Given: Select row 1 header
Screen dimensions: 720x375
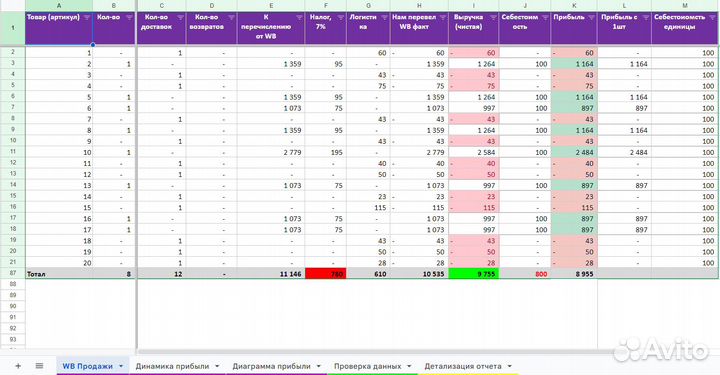Looking at the screenshot, I should (x=12, y=28).
